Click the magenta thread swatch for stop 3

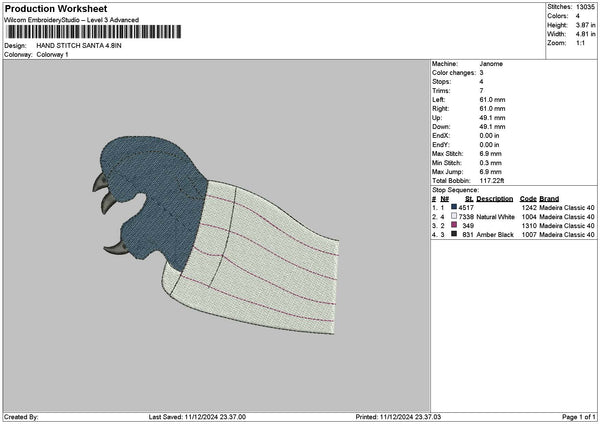click(x=454, y=225)
